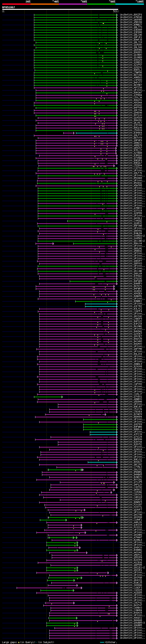Select label UniRef100_O91332
The height and width of the screenshot is (644, 146).
coord(131,469)
